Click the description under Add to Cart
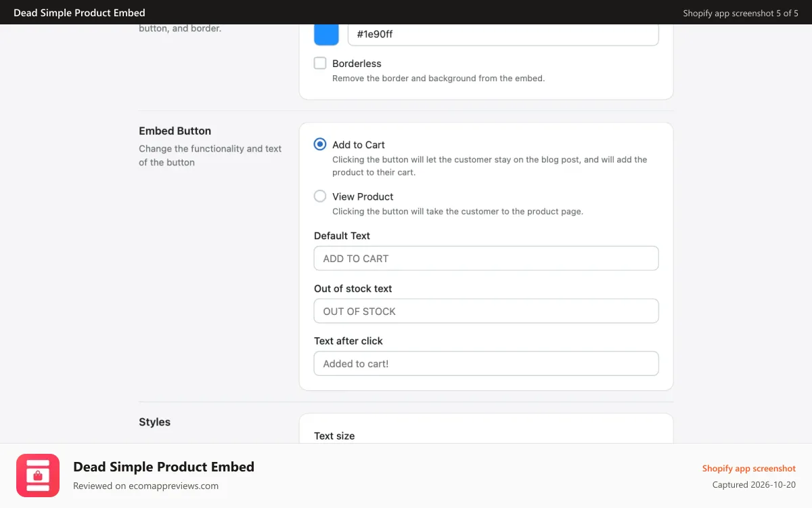The width and height of the screenshot is (812, 508). 490,166
